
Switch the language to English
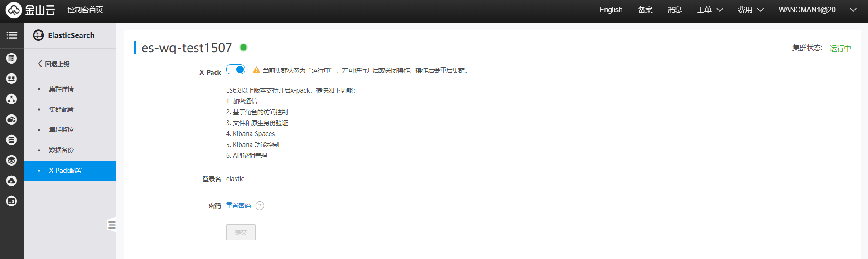pos(611,10)
